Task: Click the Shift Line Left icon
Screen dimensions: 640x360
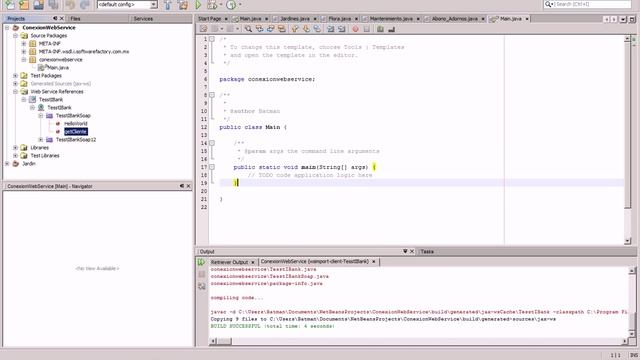Action: tap(331, 29)
